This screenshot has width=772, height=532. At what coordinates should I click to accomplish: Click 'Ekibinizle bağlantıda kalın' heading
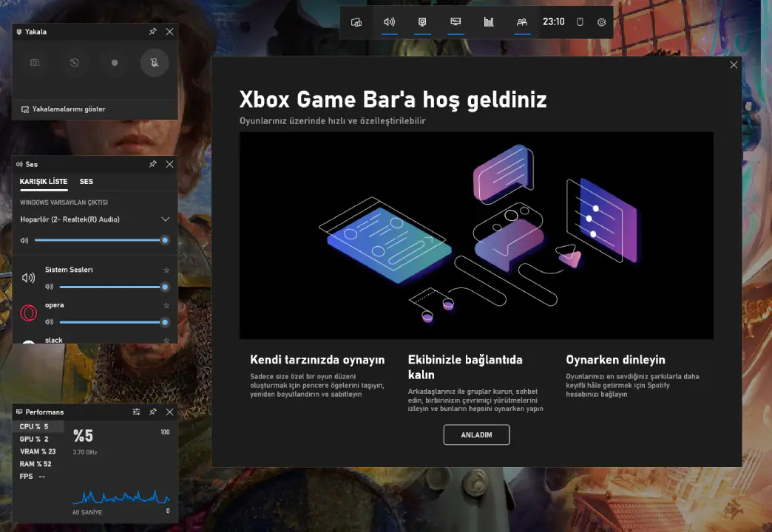click(465, 367)
